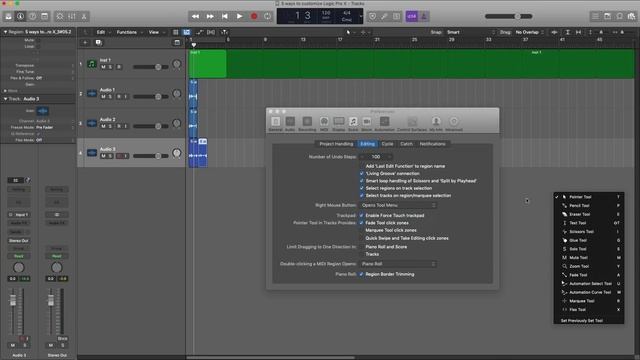
Task: Go to beginning with transport button
Action: 224,16
